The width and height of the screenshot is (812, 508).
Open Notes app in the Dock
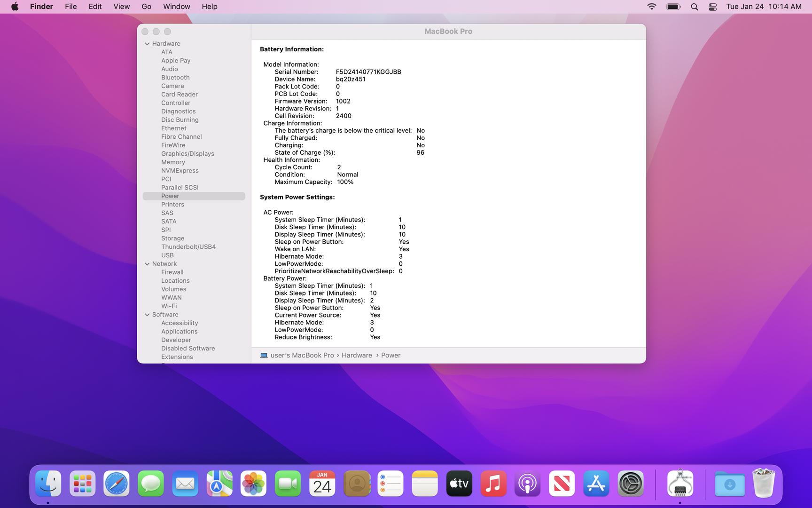tap(425, 484)
